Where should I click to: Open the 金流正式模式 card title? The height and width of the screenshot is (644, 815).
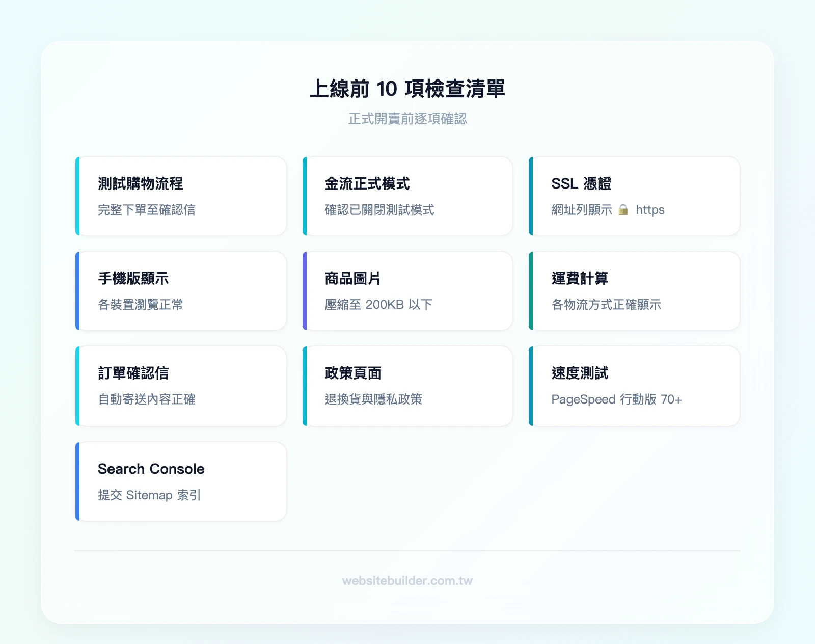click(367, 184)
